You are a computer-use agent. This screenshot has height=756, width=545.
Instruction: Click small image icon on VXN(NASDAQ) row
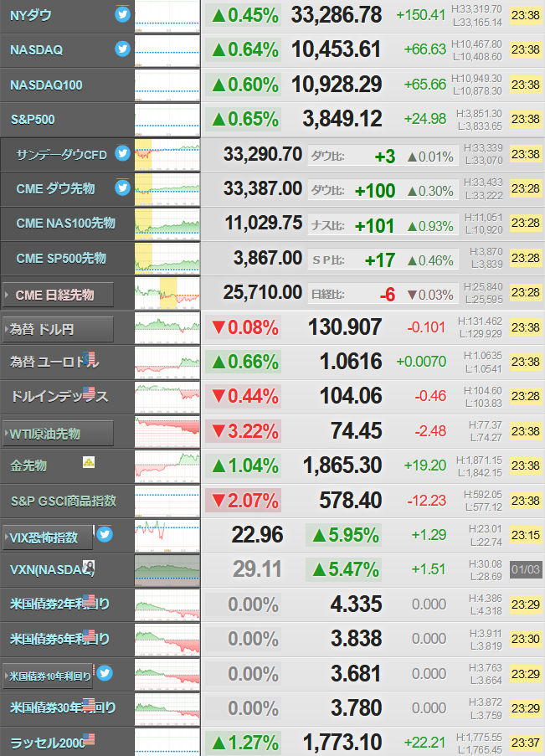click(89, 566)
